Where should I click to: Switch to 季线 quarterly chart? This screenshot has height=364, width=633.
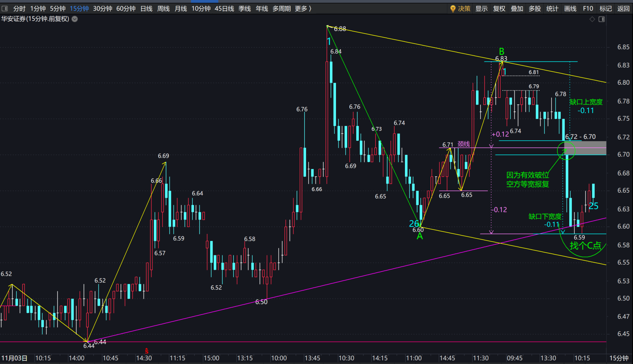(x=245, y=9)
